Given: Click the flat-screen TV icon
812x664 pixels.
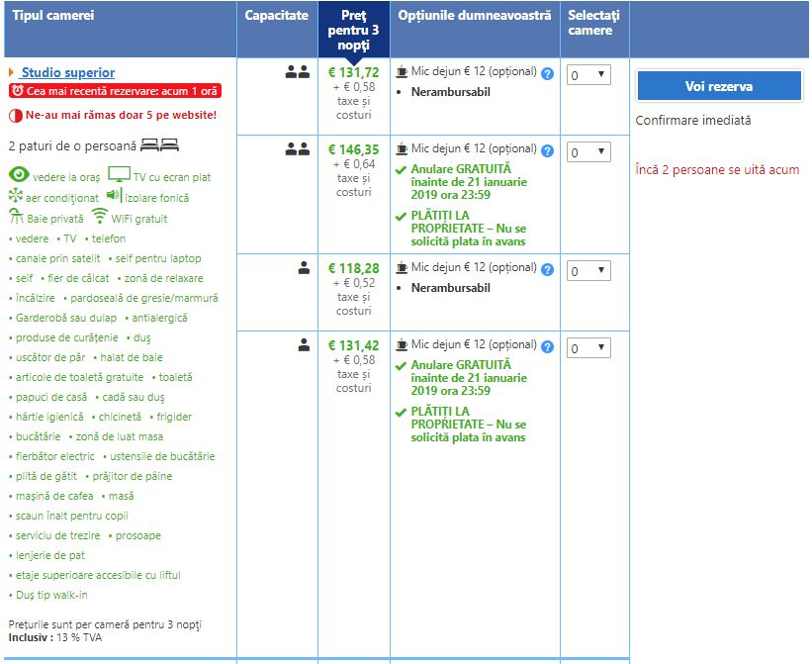Looking at the screenshot, I should [119, 176].
